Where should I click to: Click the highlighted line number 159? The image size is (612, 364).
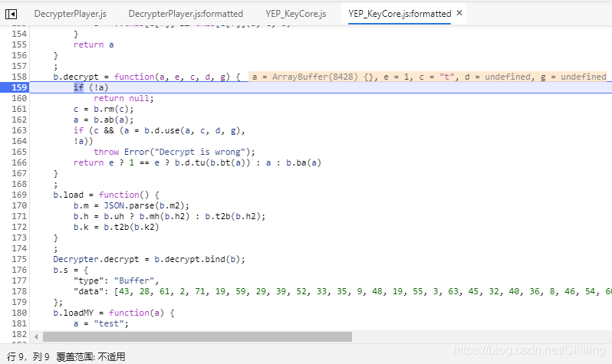tap(19, 87)
